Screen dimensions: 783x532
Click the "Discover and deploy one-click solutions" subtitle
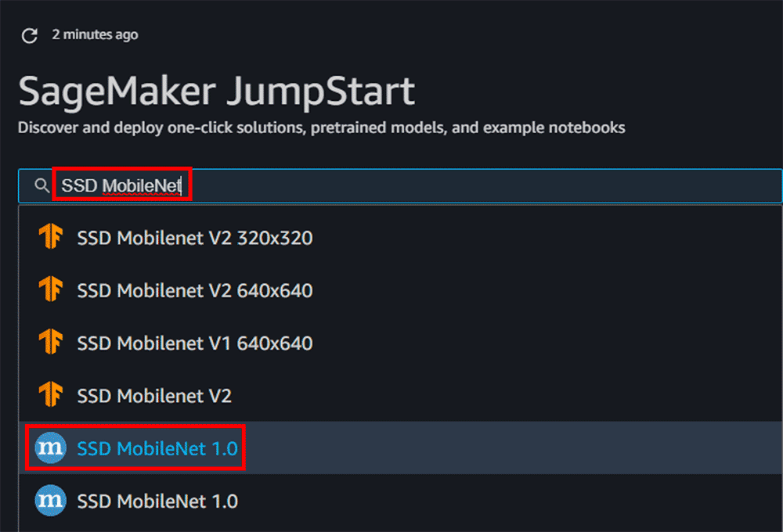[x=321, y=128]
